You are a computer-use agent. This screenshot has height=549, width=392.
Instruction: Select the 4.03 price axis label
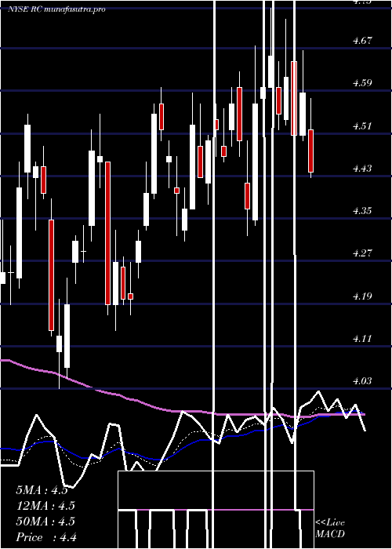pyautogui.click(x=362, y=380)
